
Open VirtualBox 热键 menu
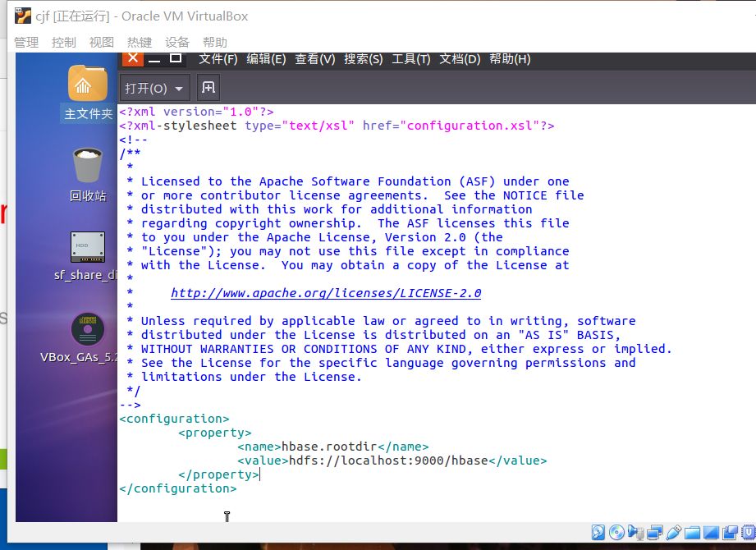tap(140, 43)
